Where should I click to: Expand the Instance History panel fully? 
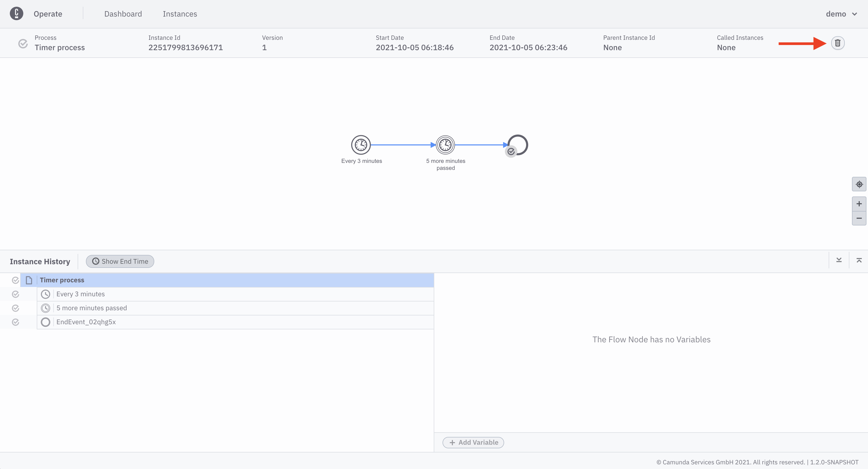click(x=859, y=260)
